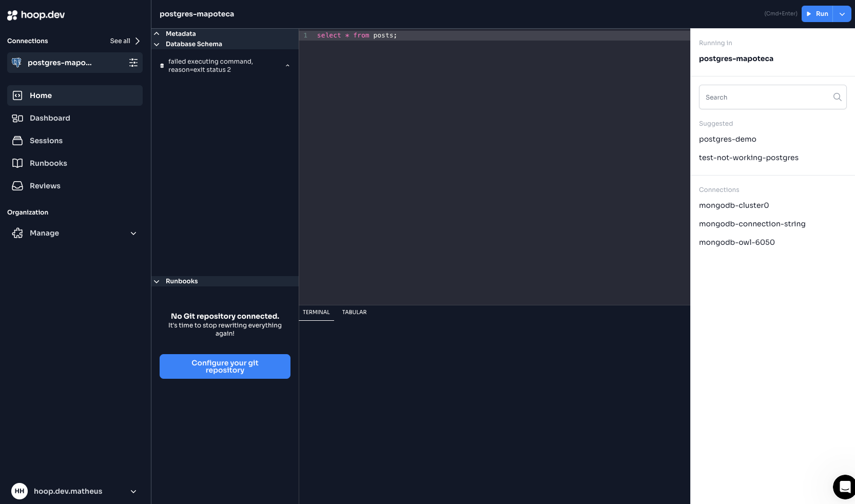855x504 pixels.
Task: Switch to the TABULAR tab
Action: 354,312
